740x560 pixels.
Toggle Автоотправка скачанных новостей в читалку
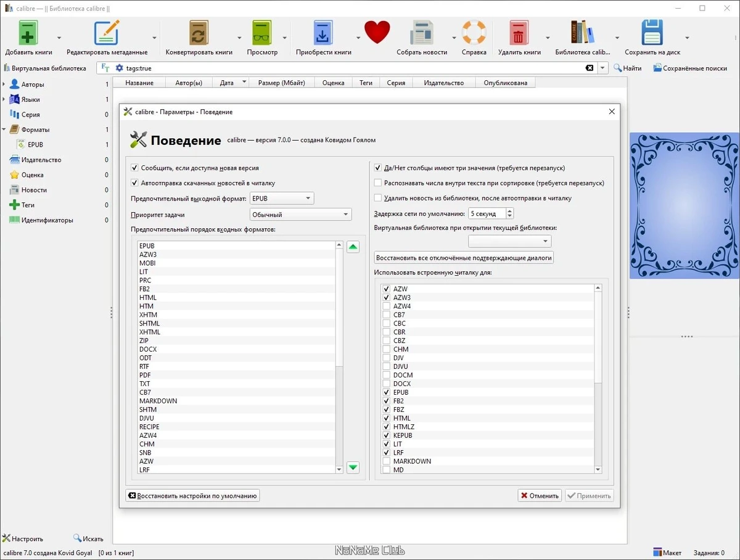134,183
